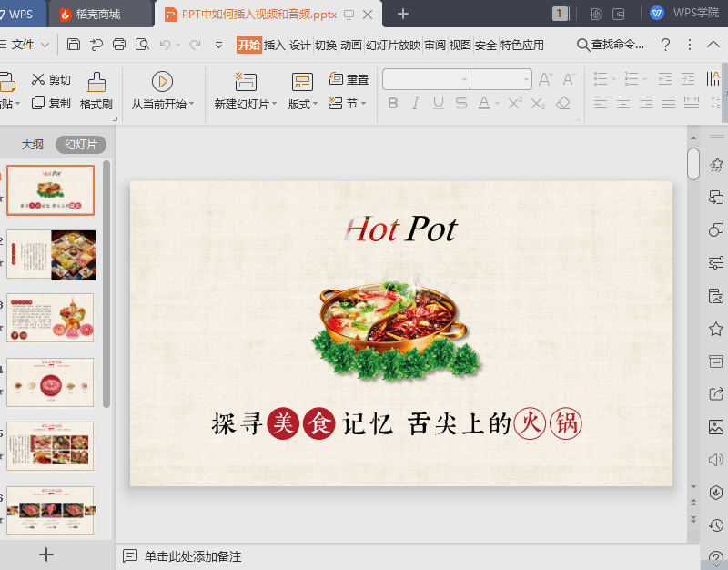This screenshot has width=728, height=570.
Task: Open the Review (审阅) ribbon tab
Action: [x=435, y=45]
